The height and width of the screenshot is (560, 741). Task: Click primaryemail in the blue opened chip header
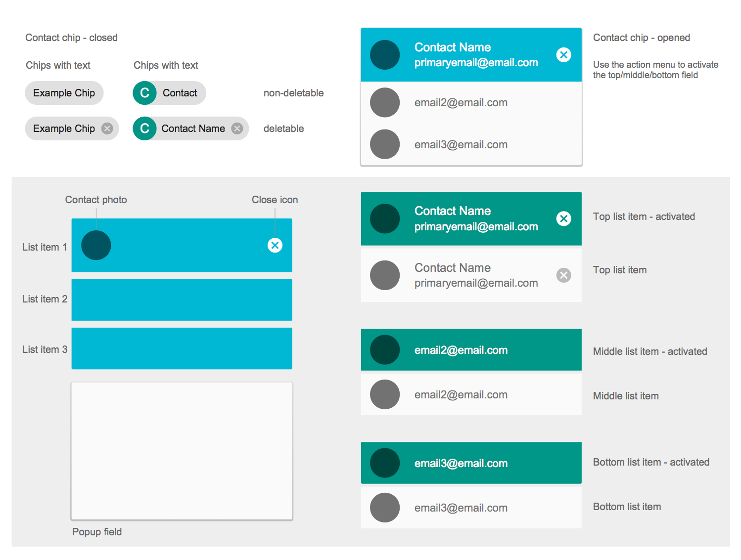tap(476, 63)
